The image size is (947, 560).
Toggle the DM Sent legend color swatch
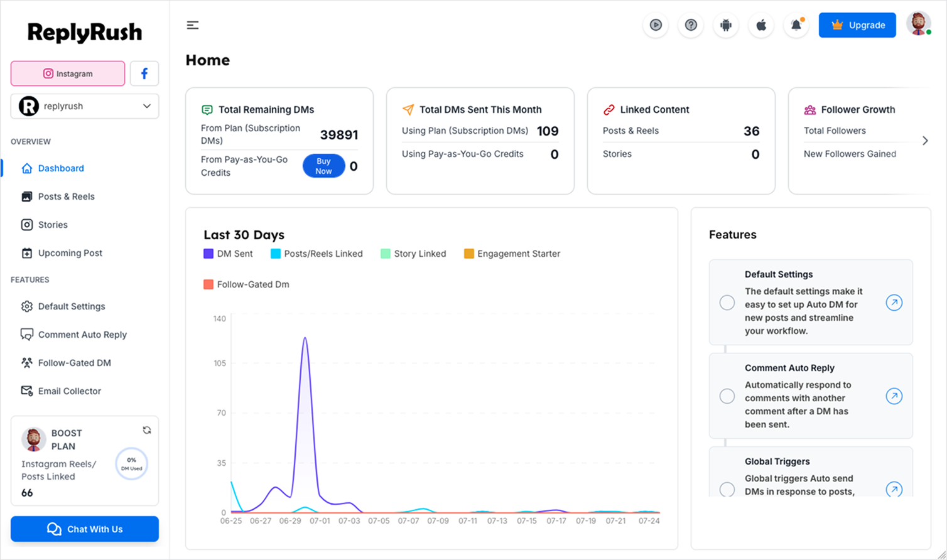(x=208, y=254)
